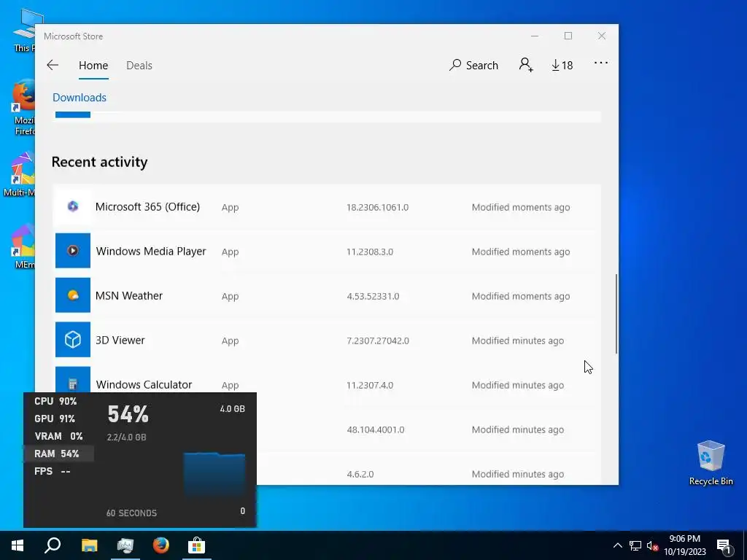Open the three-dots See more menu
The image size is (747, 560).
click(x=601, y=63)
